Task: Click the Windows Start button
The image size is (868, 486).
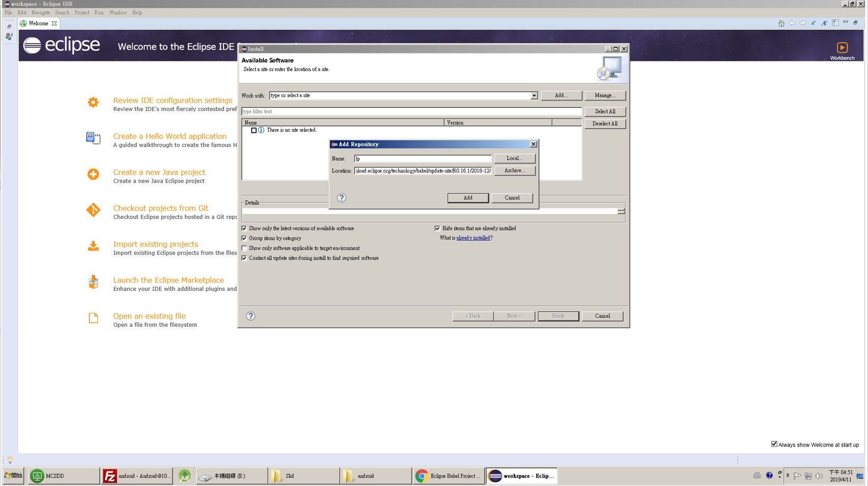Action: [x=13, y=476]
